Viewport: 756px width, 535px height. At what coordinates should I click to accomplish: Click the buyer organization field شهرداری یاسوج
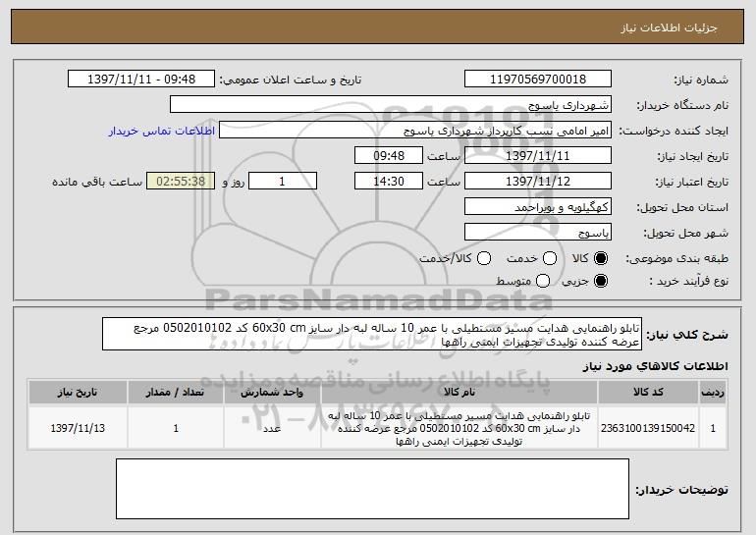coord(391,105)
